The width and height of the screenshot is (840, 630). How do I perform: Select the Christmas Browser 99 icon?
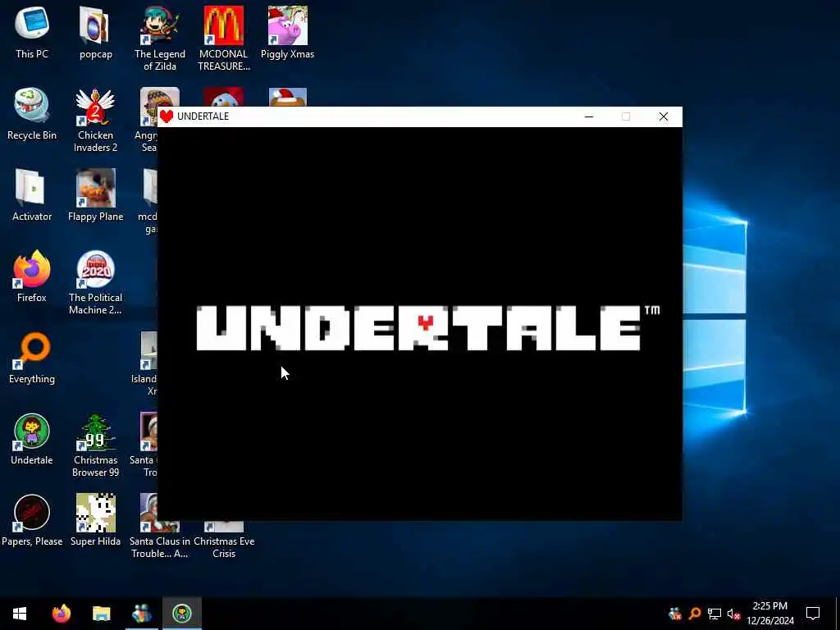coord(95,445)
